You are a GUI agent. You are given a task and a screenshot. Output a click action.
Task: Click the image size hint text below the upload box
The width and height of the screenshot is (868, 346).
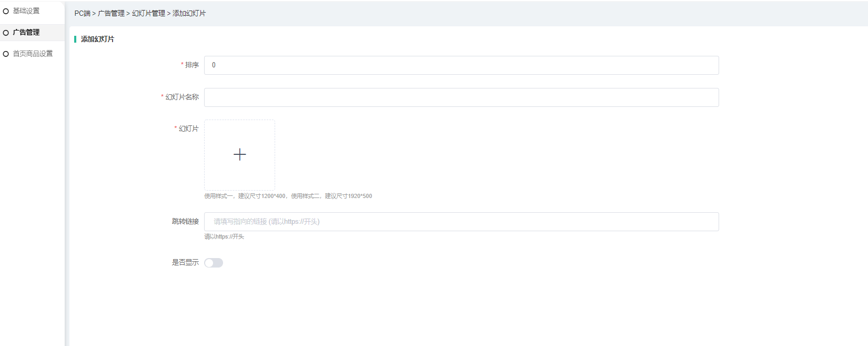288,196
